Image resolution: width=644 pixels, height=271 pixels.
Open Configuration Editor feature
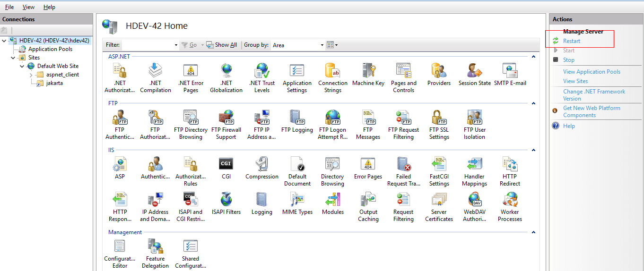click(120, 254)
